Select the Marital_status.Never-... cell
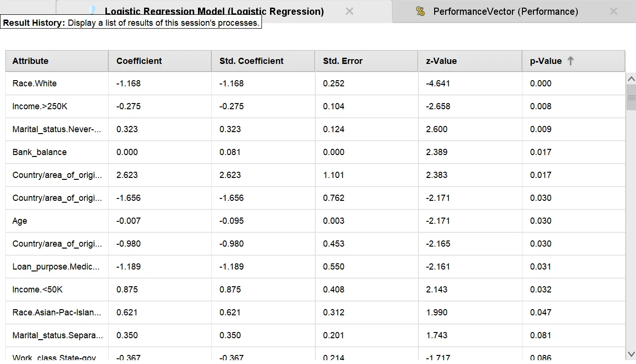This screenshot has width=636, height=364. point(57,129)
